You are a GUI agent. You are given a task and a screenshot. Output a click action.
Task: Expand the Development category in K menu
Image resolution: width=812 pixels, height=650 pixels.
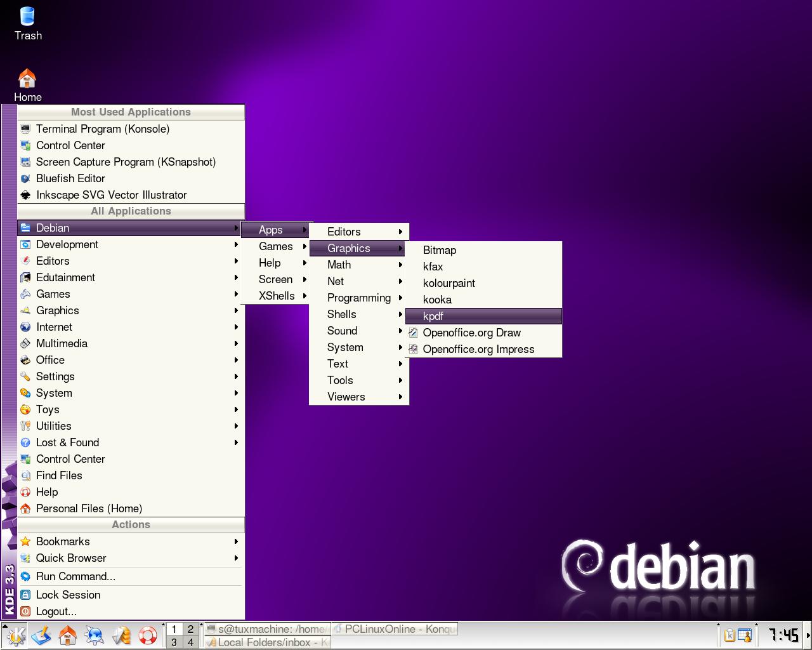click(131, 244)
